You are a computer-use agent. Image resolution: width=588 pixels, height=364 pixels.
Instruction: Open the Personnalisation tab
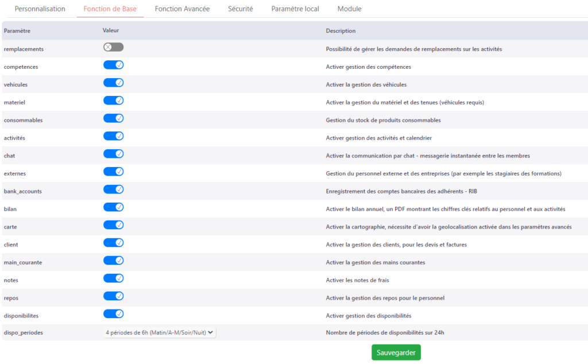(40, 9)
